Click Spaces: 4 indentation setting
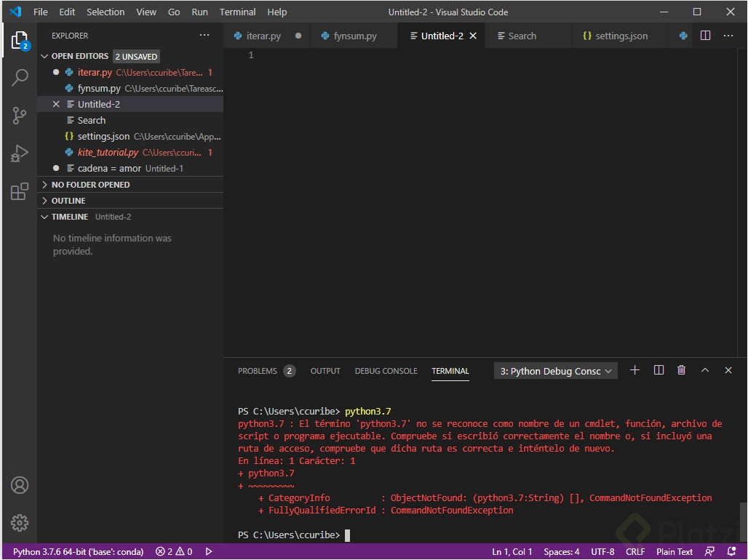The height and width of the screenshot is (560, 748). pos(562,551)
